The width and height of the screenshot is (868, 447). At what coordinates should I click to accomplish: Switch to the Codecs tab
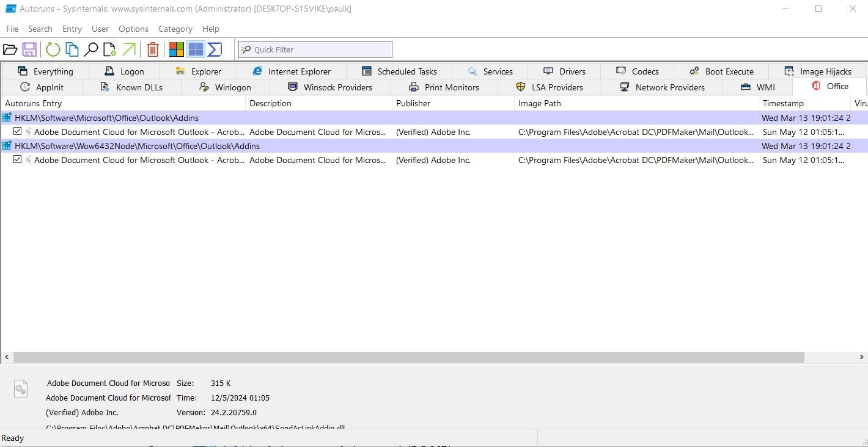[638, 71]
